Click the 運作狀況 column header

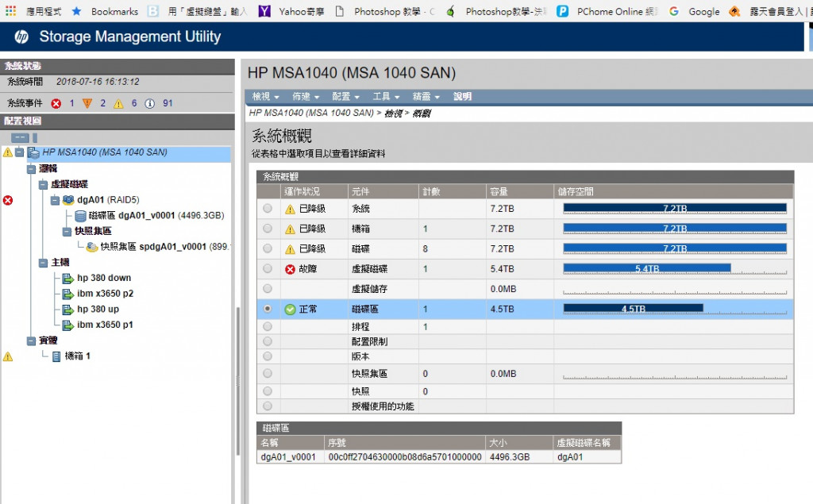tap(314, 192)
